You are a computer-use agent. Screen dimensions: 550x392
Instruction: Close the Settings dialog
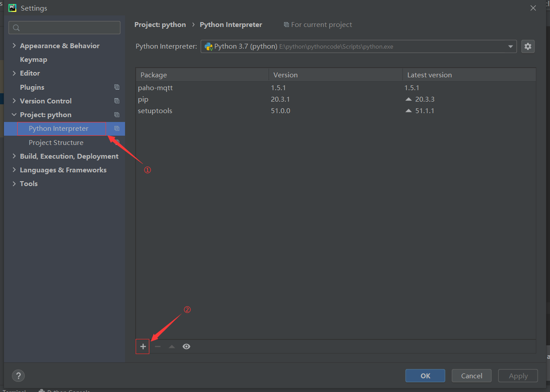pyautogui.click(x=533, y=8)
